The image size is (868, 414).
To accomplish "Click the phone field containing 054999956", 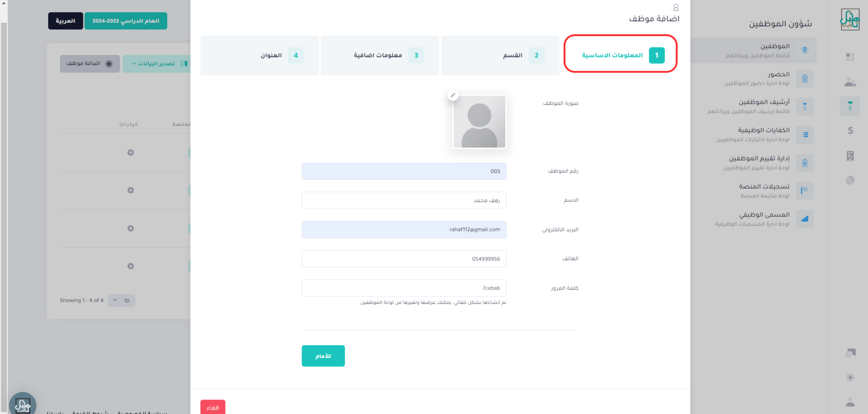I will (404, 259).
